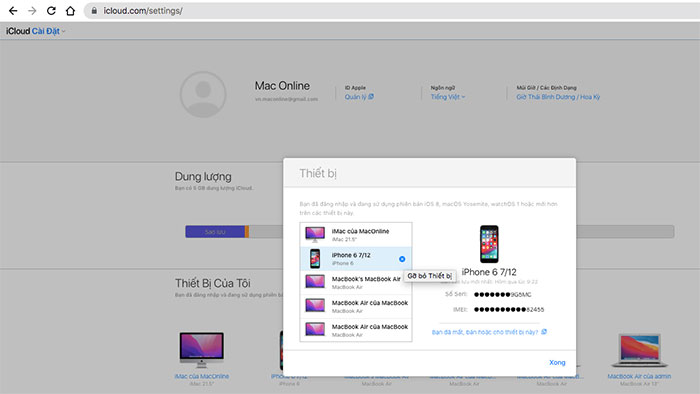Viewport: 700px width, 394px height.
Task: Click the Sao lưu storage bar segment
Action: tap(215, 232)
